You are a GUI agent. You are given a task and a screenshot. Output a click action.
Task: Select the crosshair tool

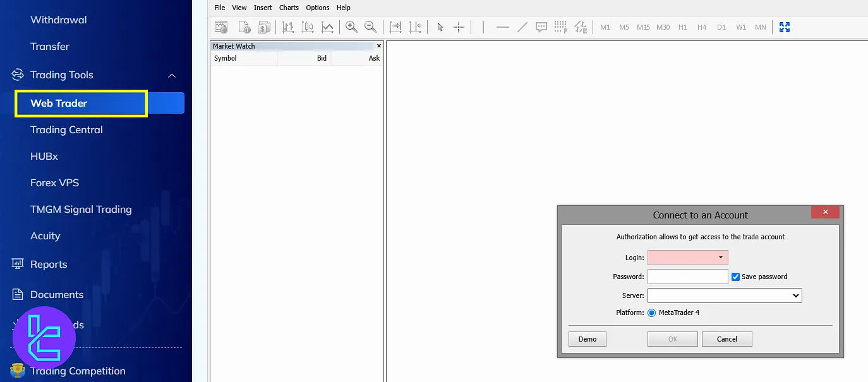(x=459, y=27)
